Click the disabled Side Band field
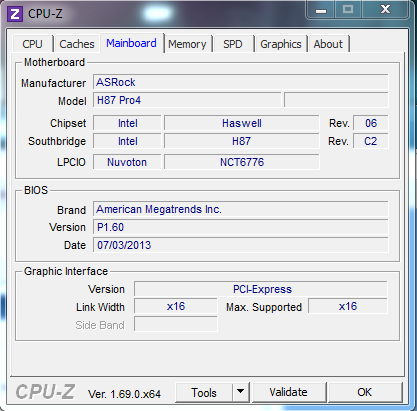The width and height of the screenshot is (417, 411). (176, 324)
